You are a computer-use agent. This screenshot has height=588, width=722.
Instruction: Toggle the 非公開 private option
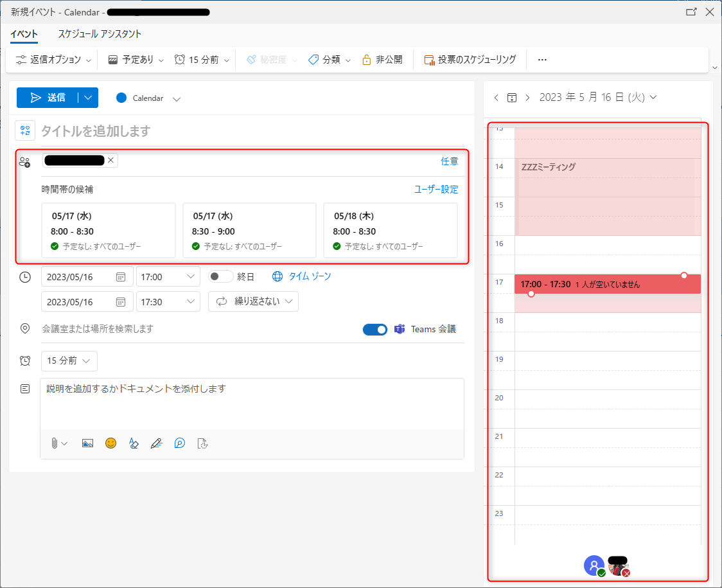(382, 60)
